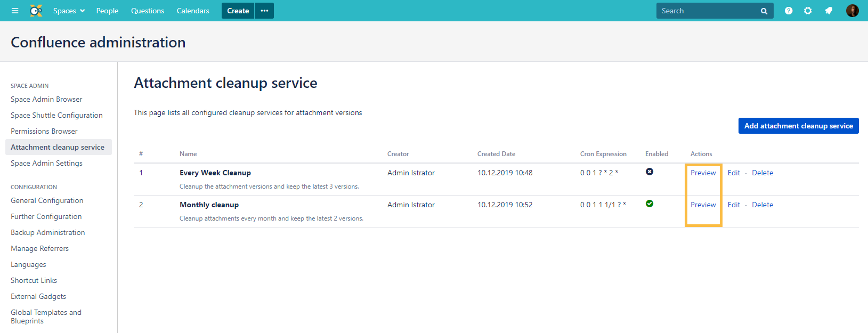
Task: Expand the Spaces dropdown menu
Action: 69,11
